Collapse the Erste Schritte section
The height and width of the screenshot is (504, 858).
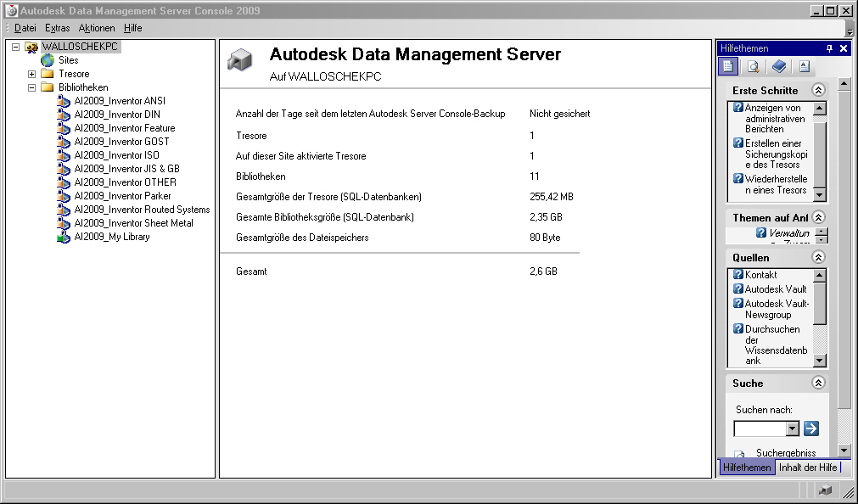click(x=818, y=90)
